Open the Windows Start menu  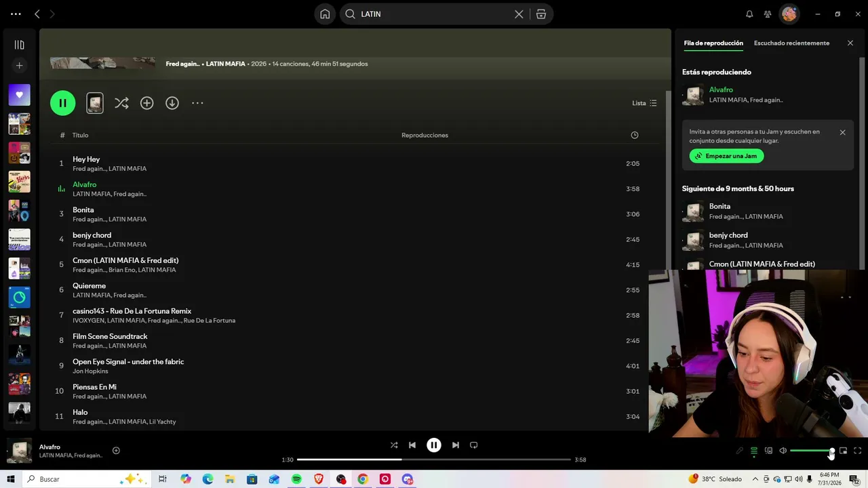[x=11, y=479]
